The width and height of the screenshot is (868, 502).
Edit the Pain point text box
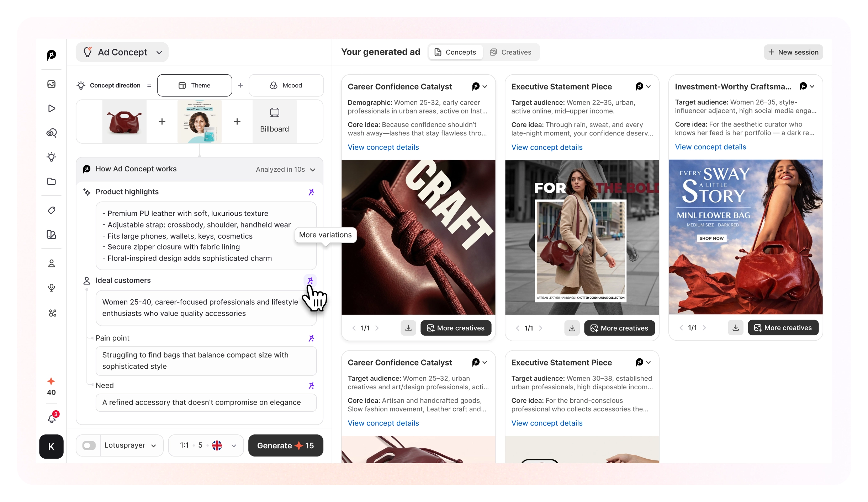[x=206, y=361]
